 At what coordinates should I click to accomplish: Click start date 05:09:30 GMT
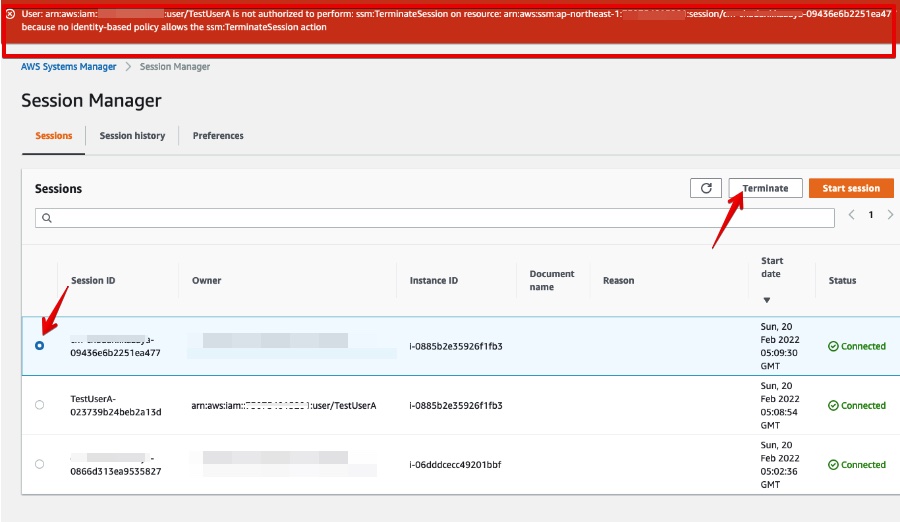pyautogui.click(x=779, y=346)
